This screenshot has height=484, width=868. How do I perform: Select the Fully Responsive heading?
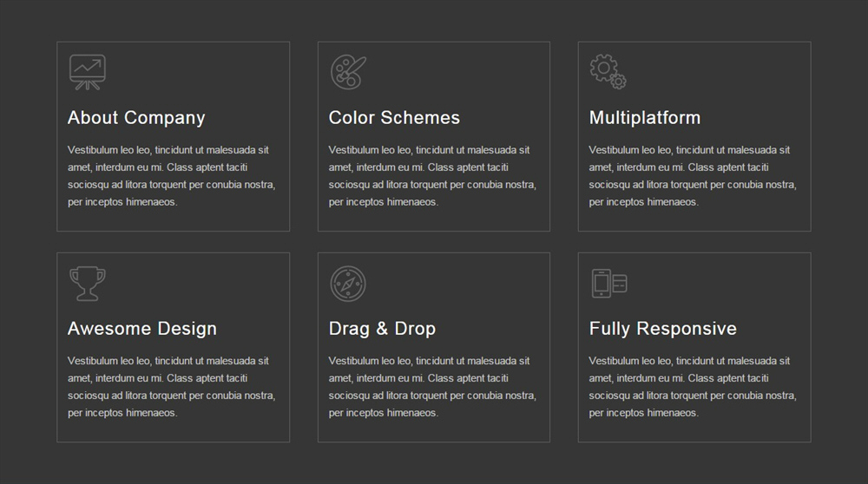point(662,329)
